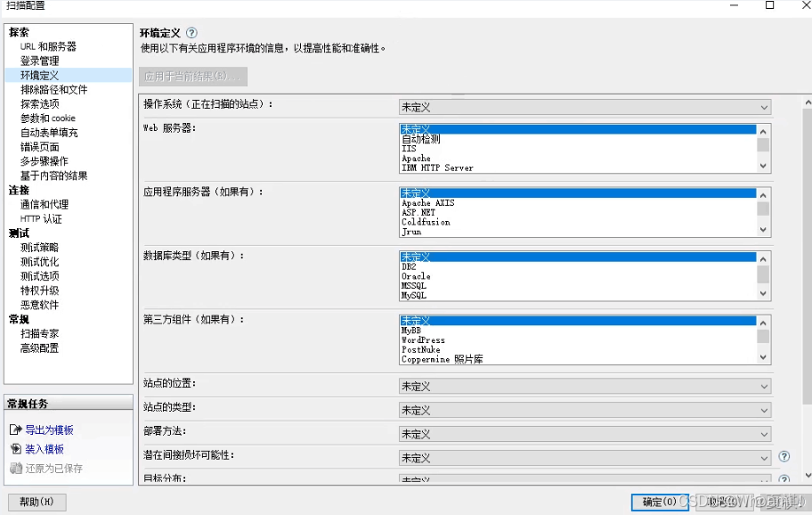Image resolution: width=812 pixels, height=515 pixels.
Task: Click the 还原为已保存 link
Action: coord(53,468)
